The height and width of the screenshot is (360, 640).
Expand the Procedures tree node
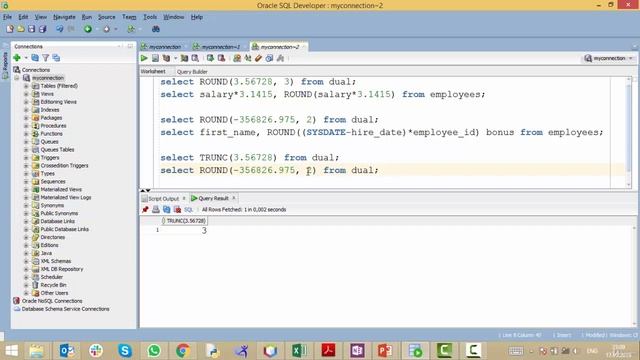click(x=26, y=126)
